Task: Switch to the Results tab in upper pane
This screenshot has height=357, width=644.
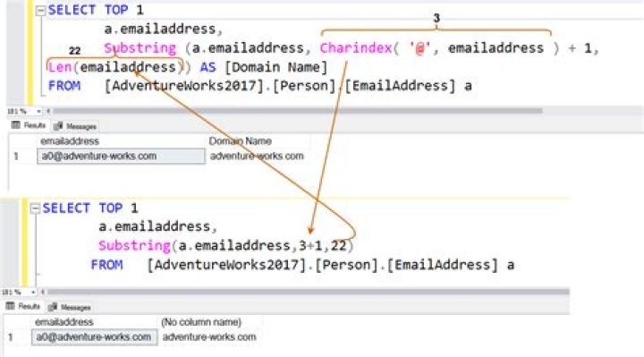Action: tap(29, 125)
